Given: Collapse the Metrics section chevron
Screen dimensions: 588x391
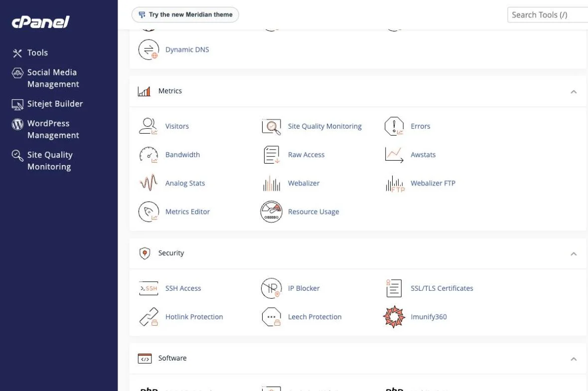Looking at the screenshot, I should click(574, 92).
